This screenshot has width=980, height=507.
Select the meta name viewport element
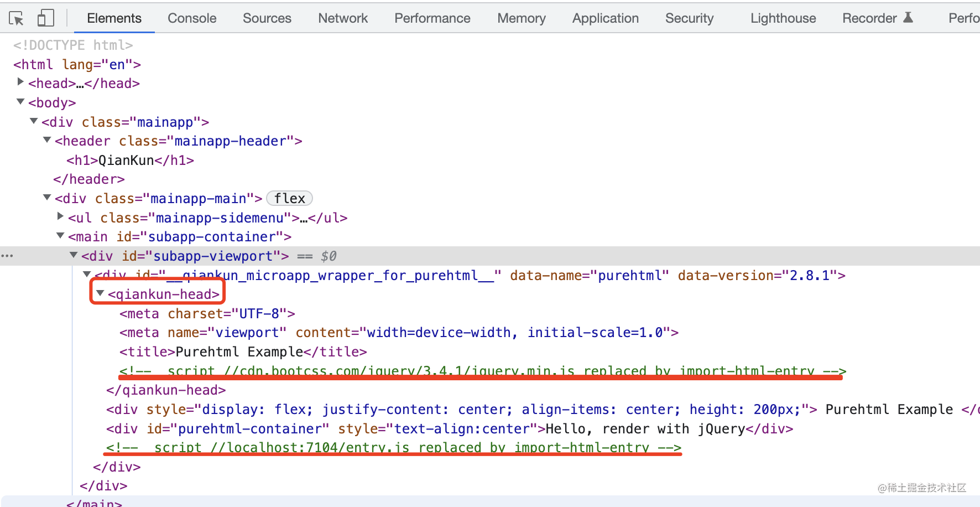pos(399,332)
